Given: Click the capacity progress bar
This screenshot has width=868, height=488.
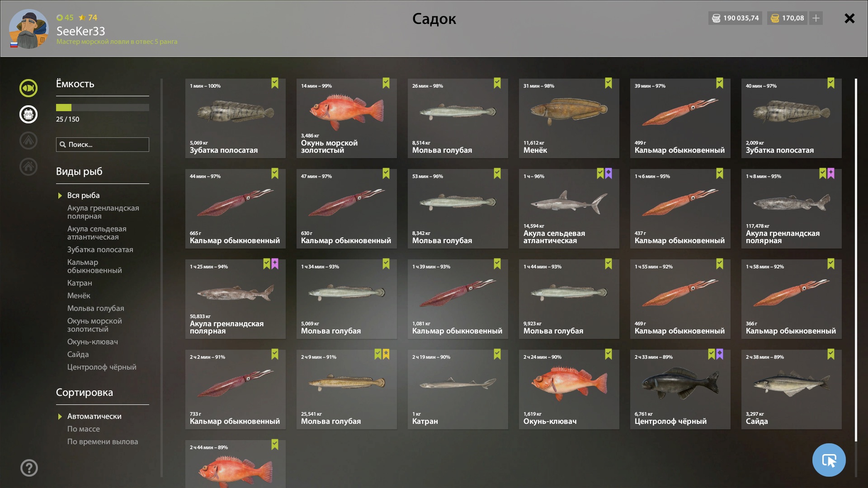Looking at the screenshot, I should (x=103, y=108).
